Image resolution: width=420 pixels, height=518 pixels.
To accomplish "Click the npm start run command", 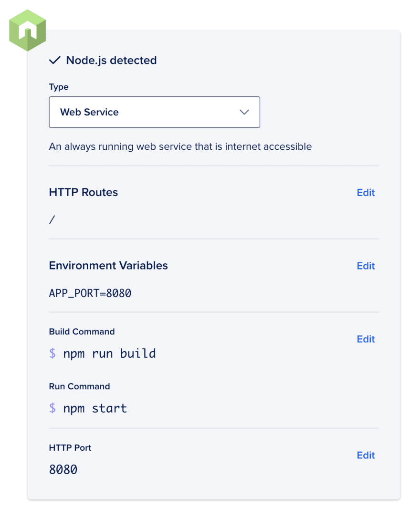I will point(95,408).
